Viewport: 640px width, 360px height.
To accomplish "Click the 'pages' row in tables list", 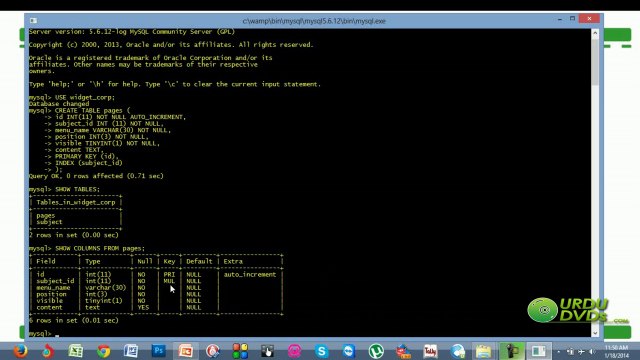I will coord(45,215).
